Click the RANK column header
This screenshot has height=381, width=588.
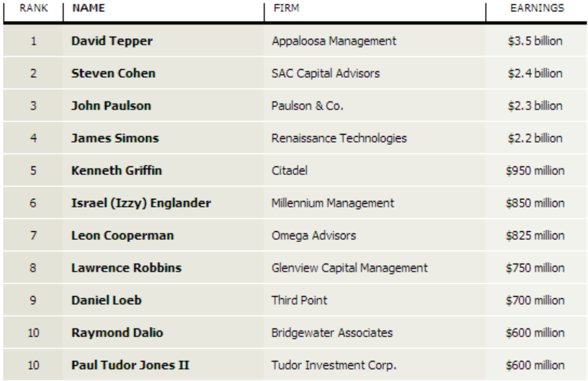point(34,8)
